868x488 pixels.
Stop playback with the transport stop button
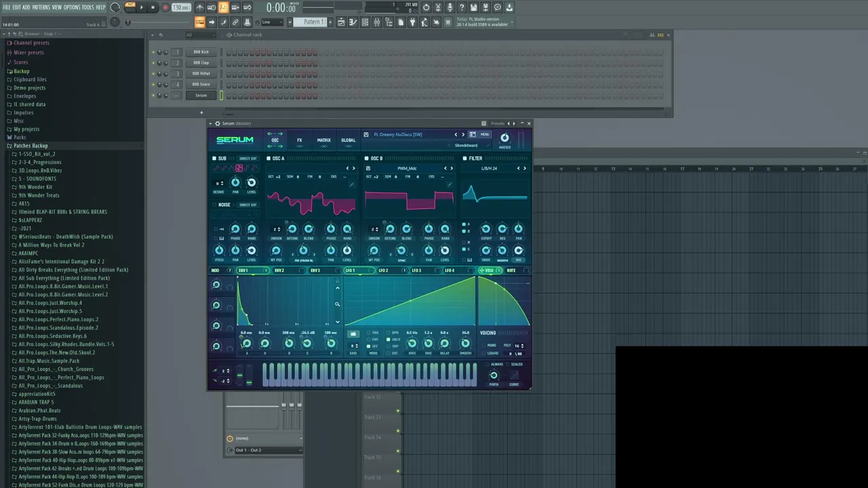pyautogui.click(x=153, y=7)
